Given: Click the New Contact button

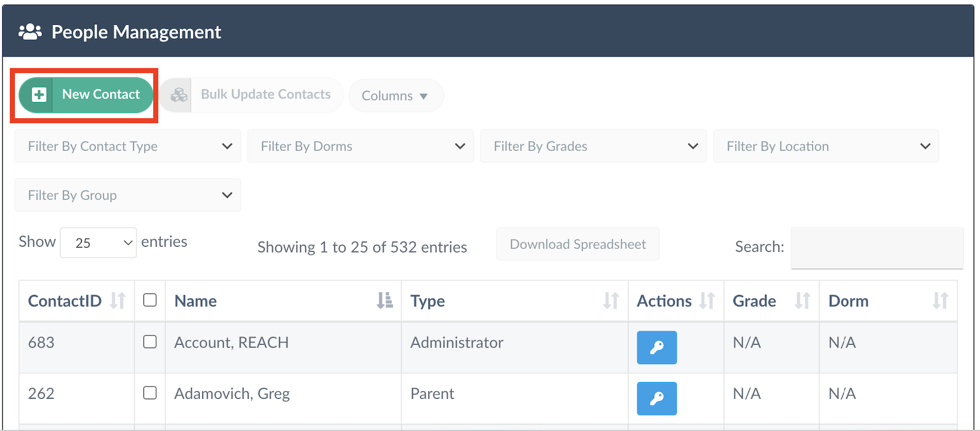Looking at the screenshot, I should tap(100, 94).
